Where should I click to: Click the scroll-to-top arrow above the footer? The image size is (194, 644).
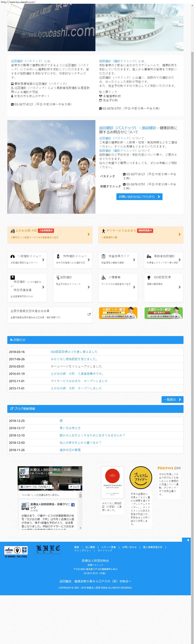pyautogui.click(x=188, y=540)
